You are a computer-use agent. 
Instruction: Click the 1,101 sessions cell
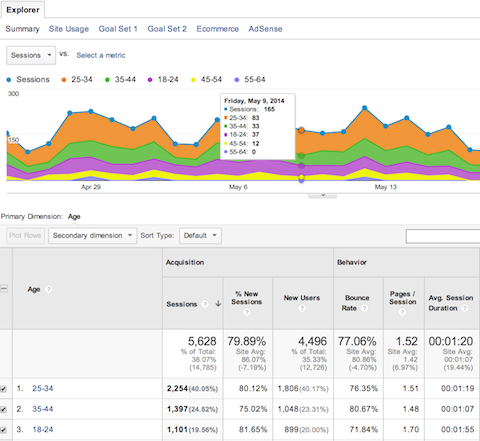pyautogui.click(x=192, y=429)
